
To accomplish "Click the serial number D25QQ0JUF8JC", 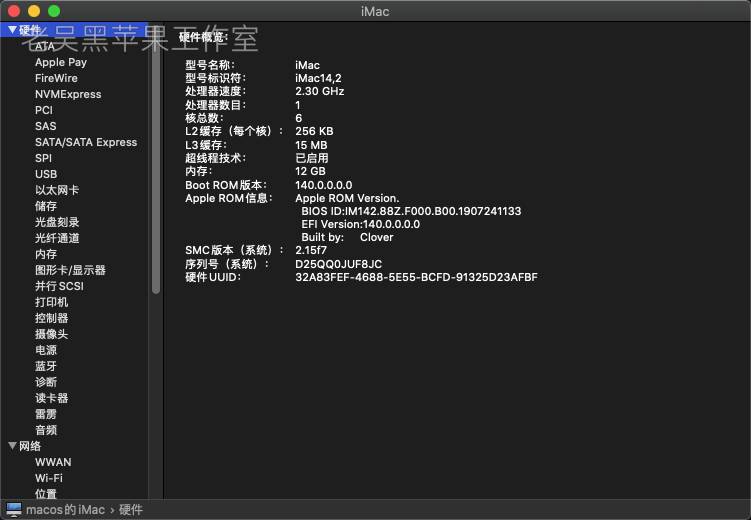I will click(339, 264).
